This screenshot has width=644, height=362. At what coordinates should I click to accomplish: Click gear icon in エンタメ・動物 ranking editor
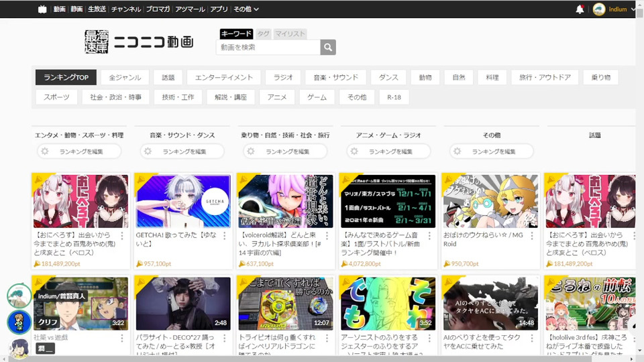tap(45, 152)
